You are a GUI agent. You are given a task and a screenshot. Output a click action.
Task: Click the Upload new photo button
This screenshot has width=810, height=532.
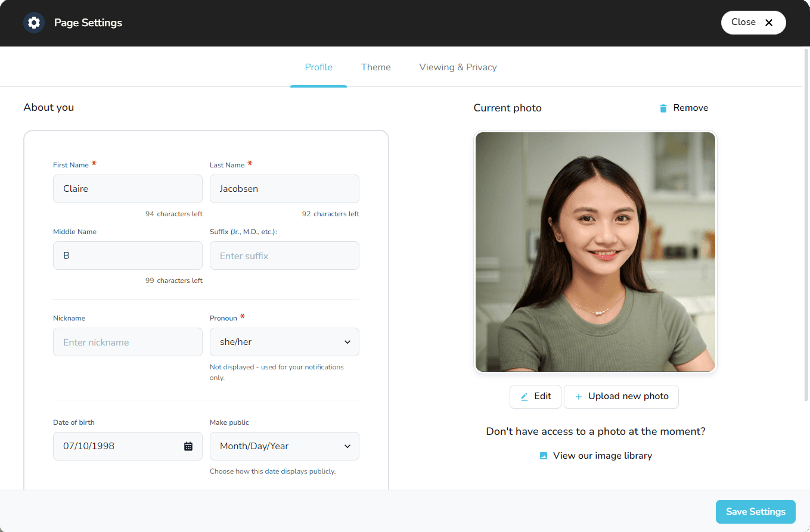(621, 396)
